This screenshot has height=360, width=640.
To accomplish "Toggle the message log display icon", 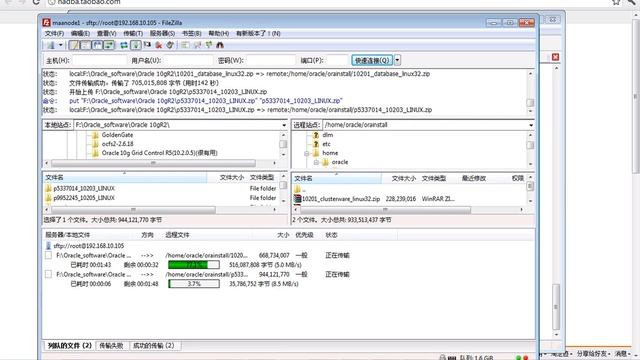I will point(74,45).
